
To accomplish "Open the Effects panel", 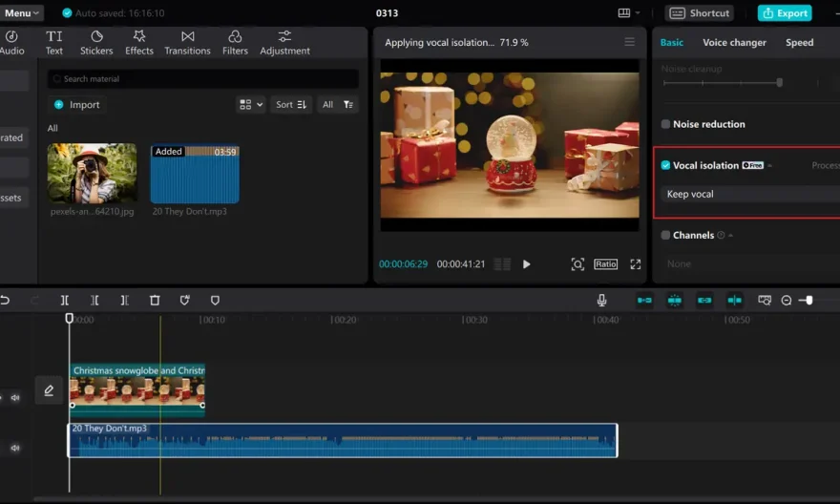I will tap(139, 42).
